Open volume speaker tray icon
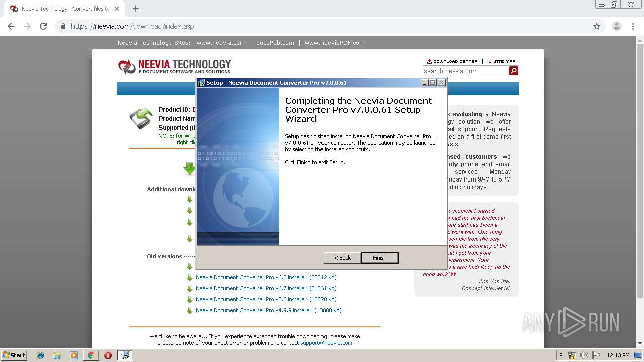This screenshot has height=362, width=644. tap(584, 355)
